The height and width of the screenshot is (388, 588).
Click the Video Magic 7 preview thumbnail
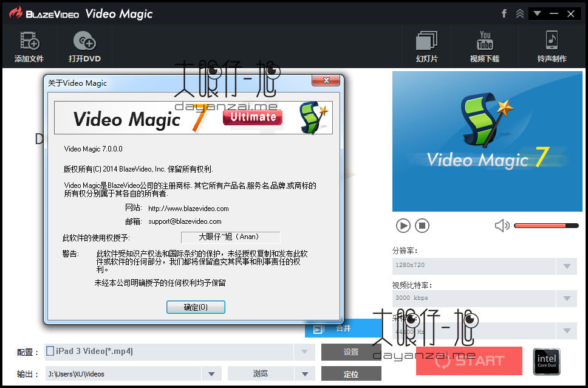click(x=487, y=141)
